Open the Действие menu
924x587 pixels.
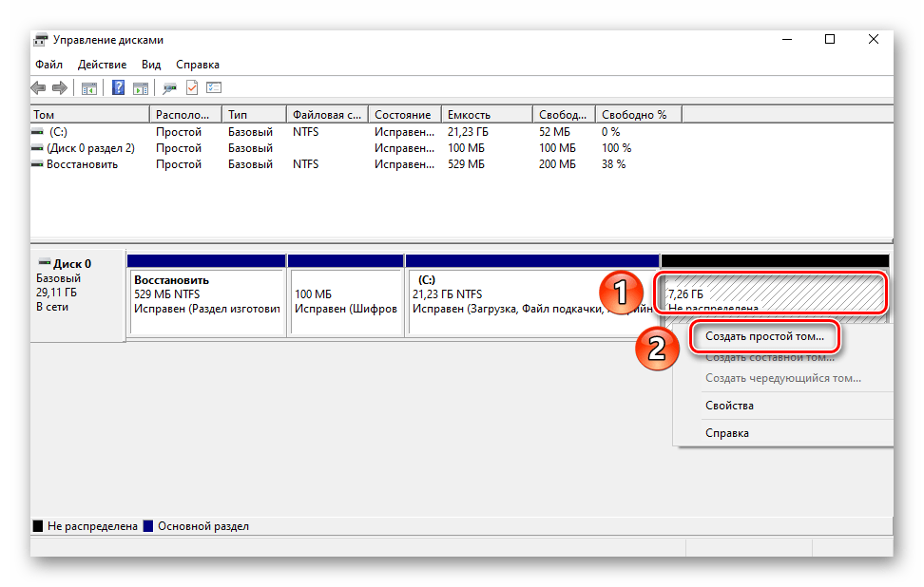(102, 65)
